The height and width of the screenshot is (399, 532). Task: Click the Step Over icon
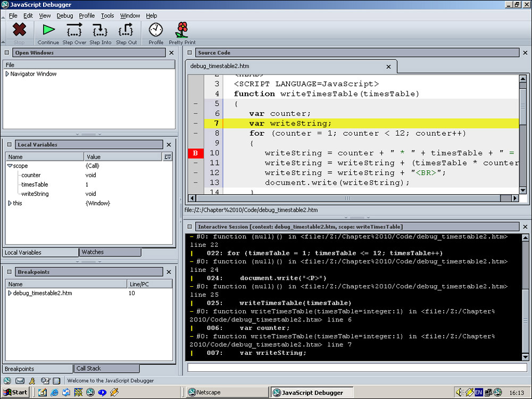pyautogui.click(x=74, y=30)
